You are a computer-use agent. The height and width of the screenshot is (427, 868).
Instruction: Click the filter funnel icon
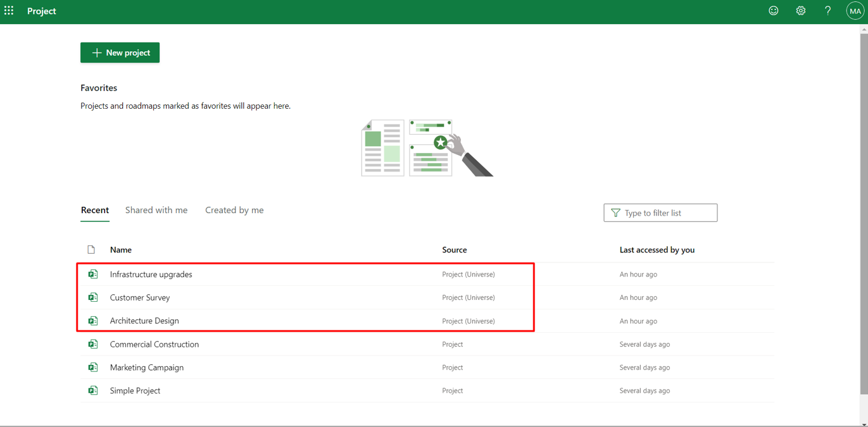[615, 213]
